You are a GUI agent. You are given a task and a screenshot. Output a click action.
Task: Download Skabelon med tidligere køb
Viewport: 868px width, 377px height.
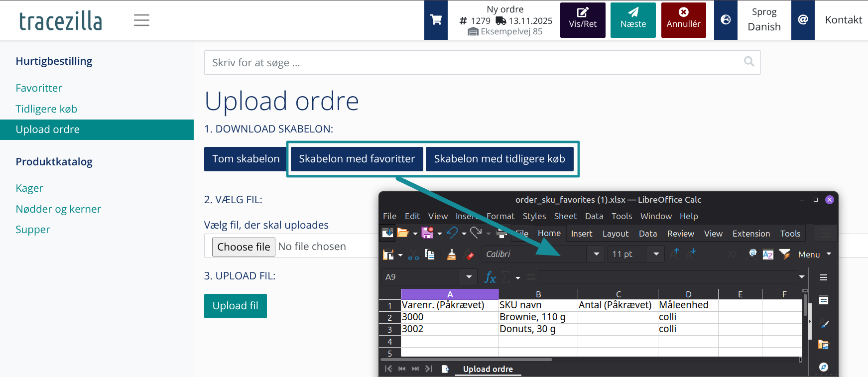coord(499,159)
